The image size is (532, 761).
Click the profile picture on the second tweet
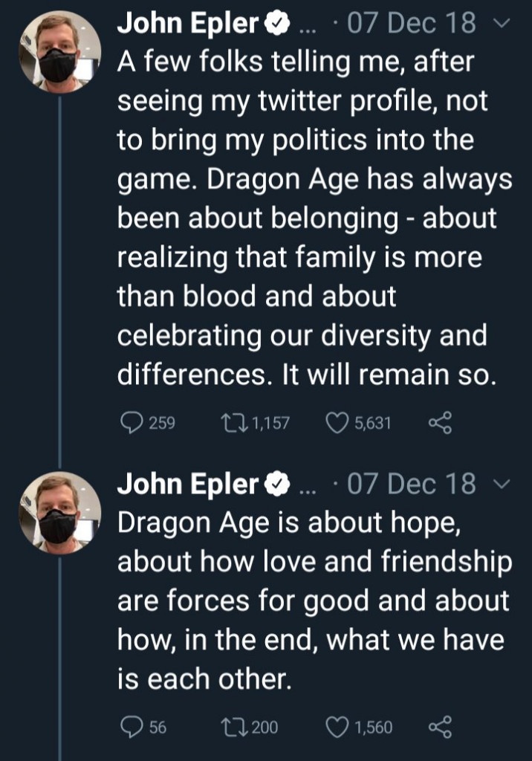point(59,514)
